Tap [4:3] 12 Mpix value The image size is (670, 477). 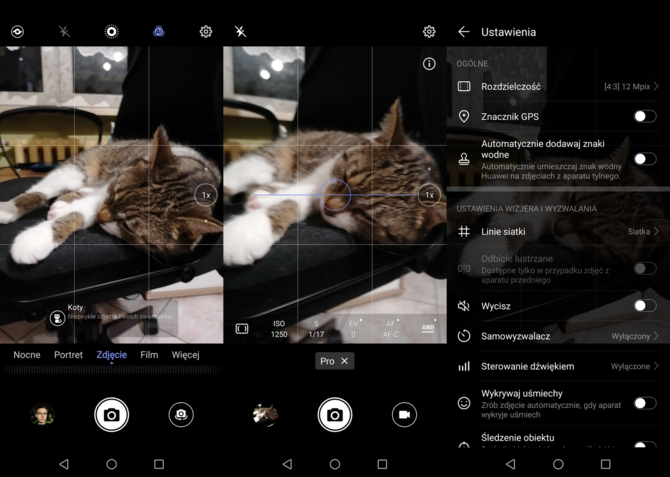click(627, 86)
